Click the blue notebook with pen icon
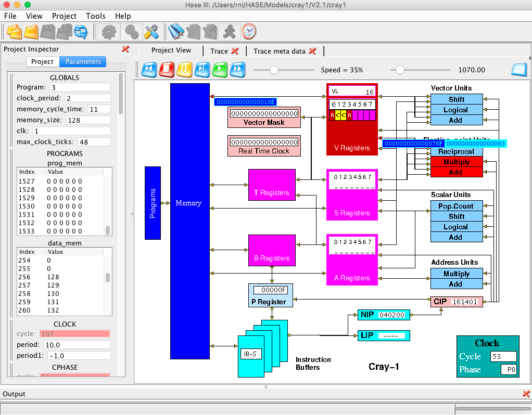 click(x=176, y=32)
